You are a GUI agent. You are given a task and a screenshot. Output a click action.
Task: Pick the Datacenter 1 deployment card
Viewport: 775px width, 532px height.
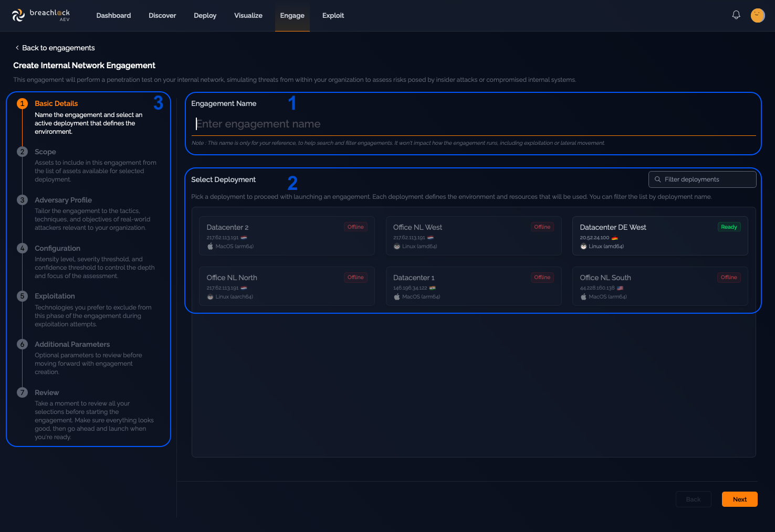click(x=474, y=286)
